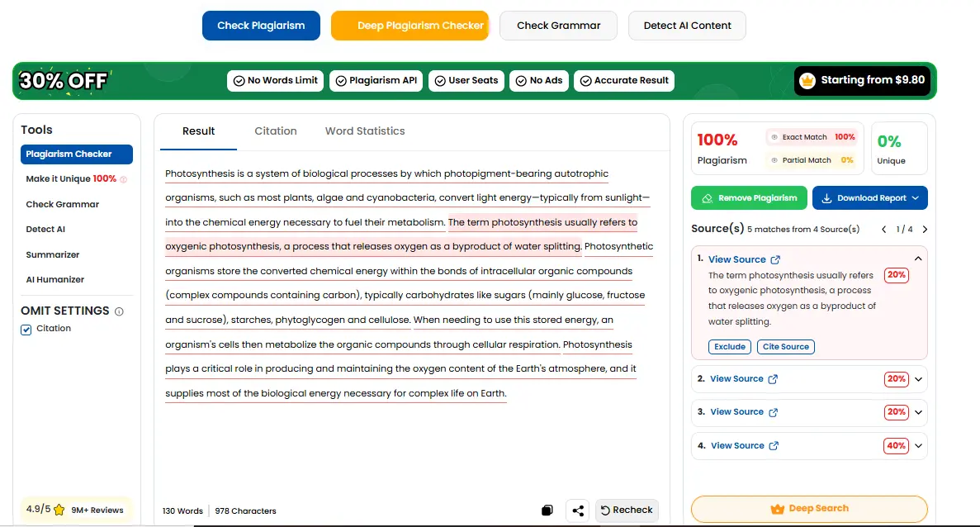Go to next source with right arrow
980x527 pixels.
click(x=925, y=230)
